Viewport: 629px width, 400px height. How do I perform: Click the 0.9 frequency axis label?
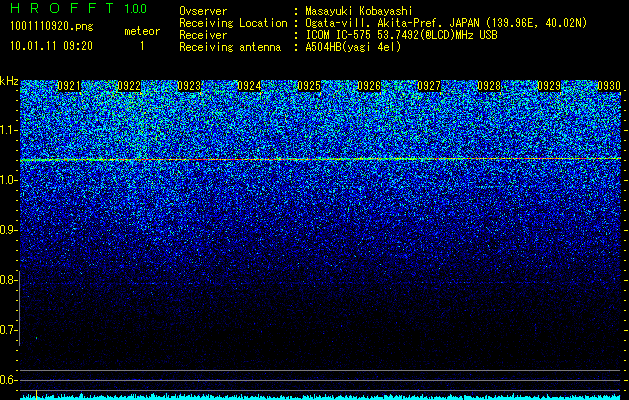click(8, 230)
